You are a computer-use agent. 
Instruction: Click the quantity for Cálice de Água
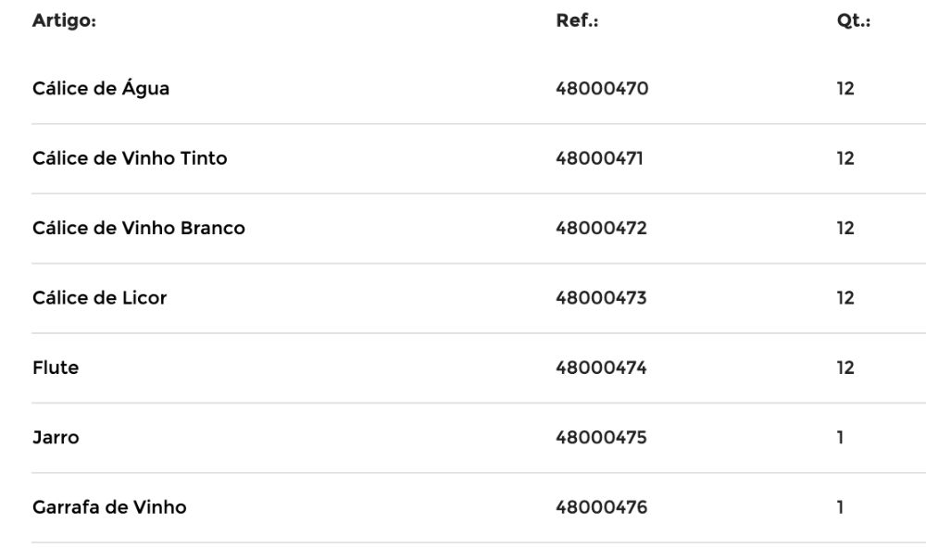845,89
